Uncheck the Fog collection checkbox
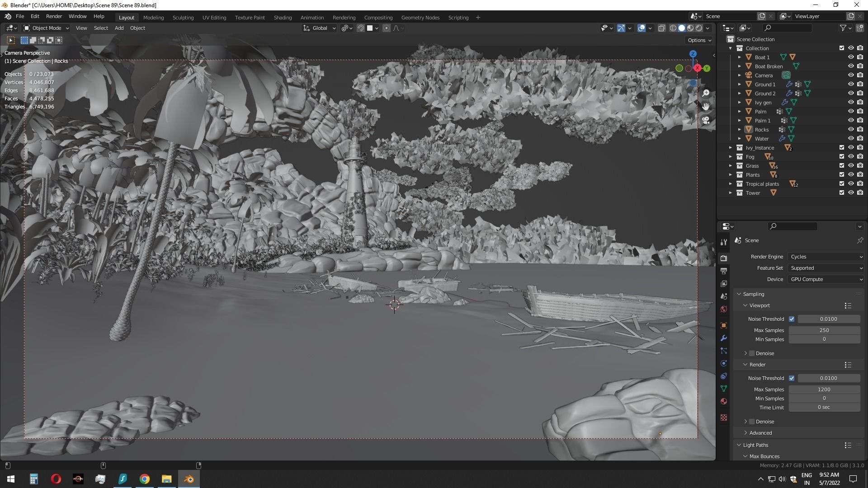Viewport: 868px width, 488px height. pyautogui.click(x=842, y=156)
